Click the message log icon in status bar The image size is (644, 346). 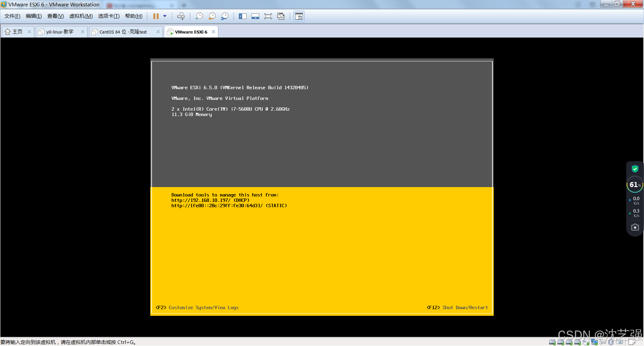[632, 342]
